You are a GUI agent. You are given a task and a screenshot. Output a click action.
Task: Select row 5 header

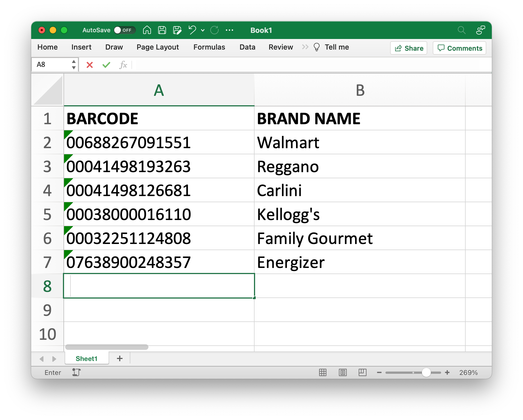click(47, 214)
